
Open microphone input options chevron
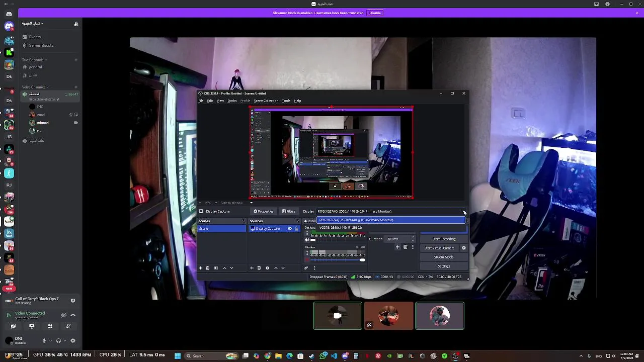click(50, 340)
